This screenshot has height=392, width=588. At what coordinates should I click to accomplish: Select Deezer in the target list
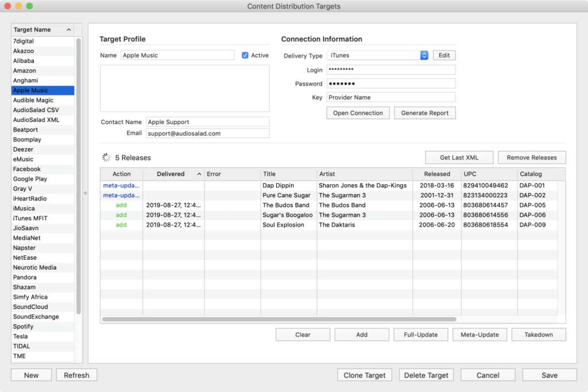42,149
